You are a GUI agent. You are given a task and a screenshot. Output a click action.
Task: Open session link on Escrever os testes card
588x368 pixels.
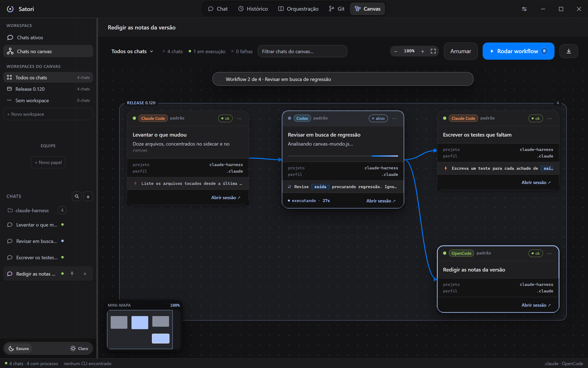click(x=536, y=182)
